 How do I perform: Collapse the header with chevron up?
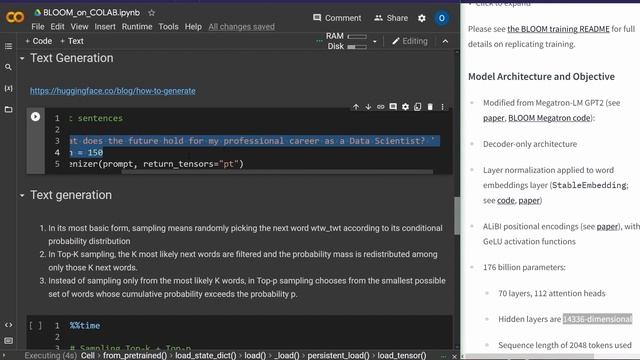click(x=445, y=41)
